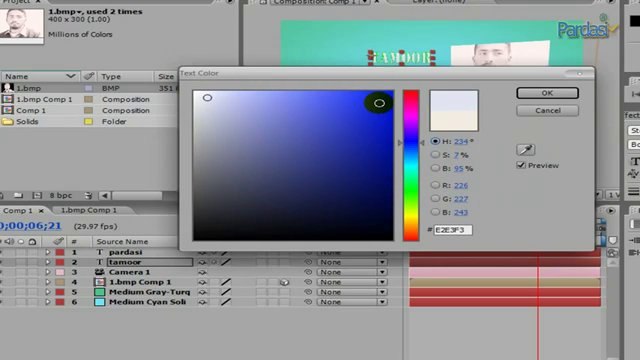Select the G green radio button
Image resolution: width=640 pixels, height=360 pixels.
(x=435, y=198)
